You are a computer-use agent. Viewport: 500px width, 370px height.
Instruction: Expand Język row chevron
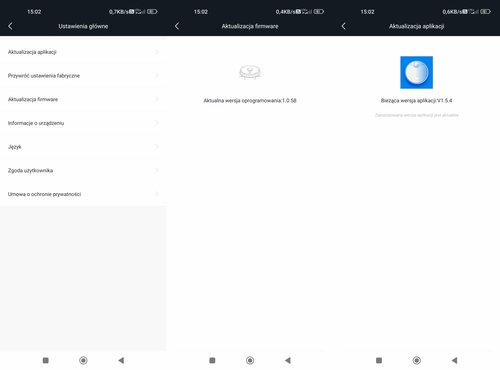(157, 147)
